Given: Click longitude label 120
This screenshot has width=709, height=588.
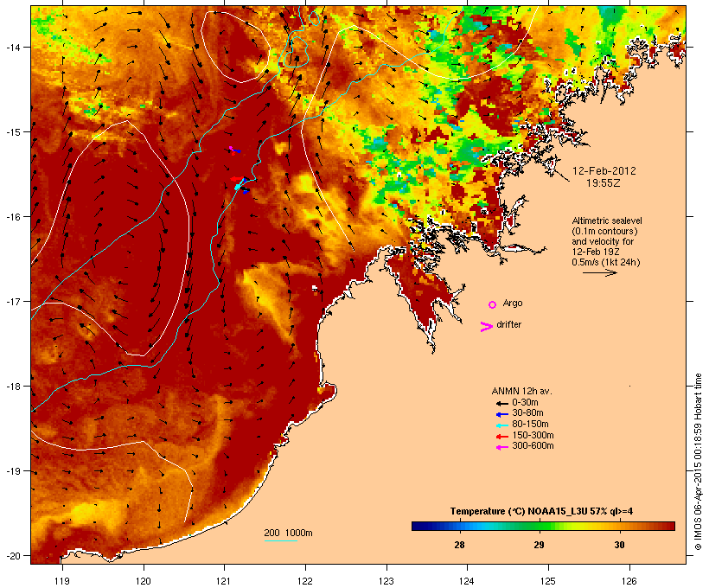Looking at the screenshot, I should [x=144, y=581].
